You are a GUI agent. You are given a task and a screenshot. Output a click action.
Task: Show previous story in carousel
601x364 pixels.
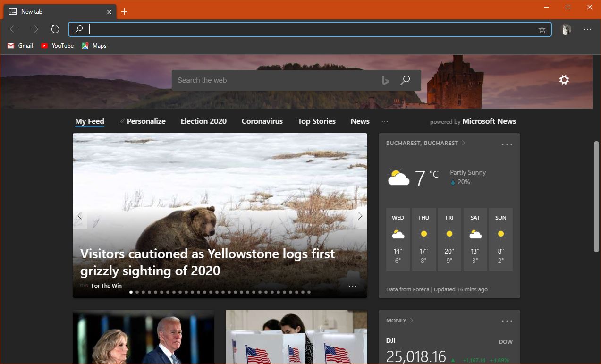pyautogui.click(x=80, y=216)
